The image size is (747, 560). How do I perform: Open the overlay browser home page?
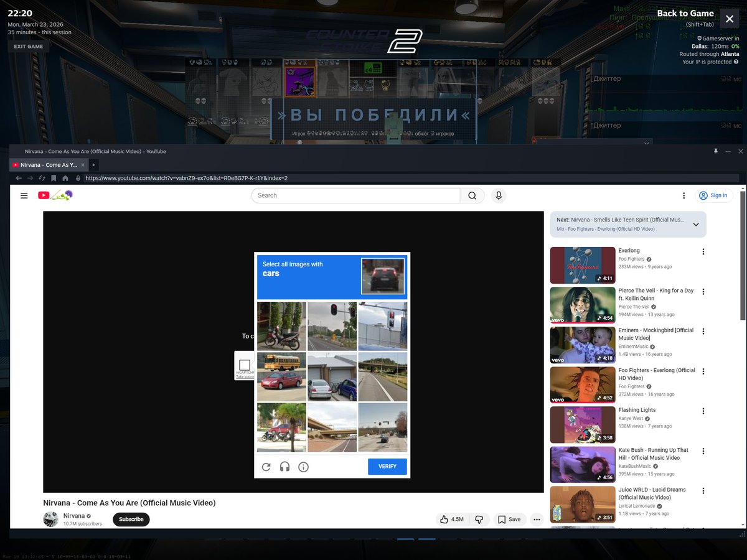[x=65, y=178]
